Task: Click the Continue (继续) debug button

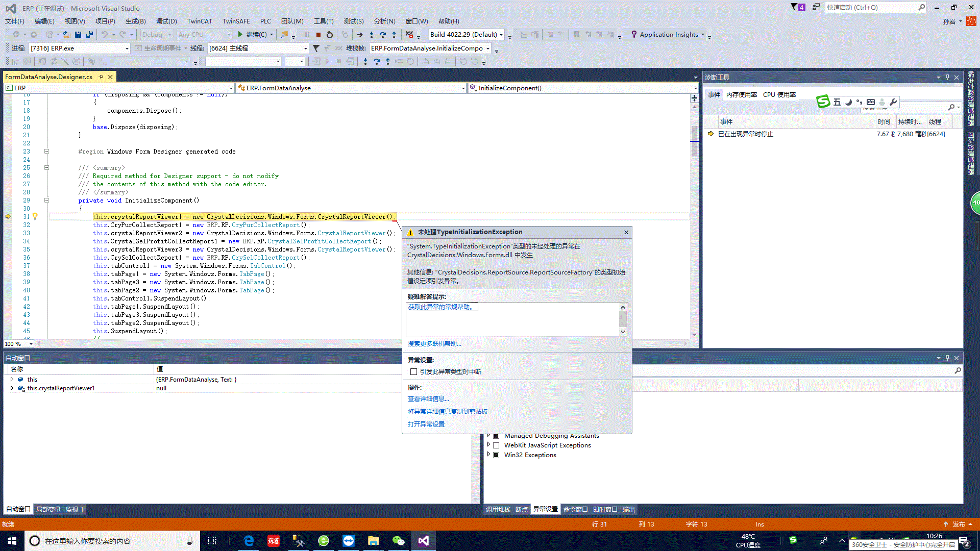Action: (254, 35)
